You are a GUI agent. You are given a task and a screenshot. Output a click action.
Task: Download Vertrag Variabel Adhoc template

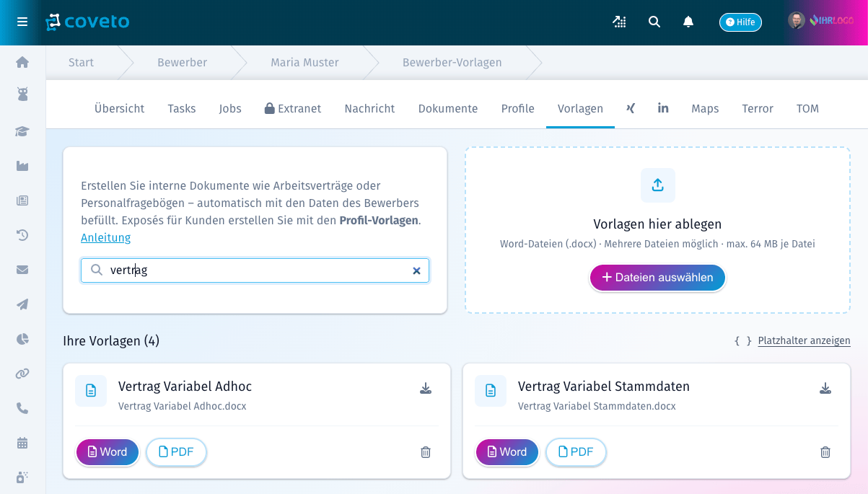tap(426, 389)
